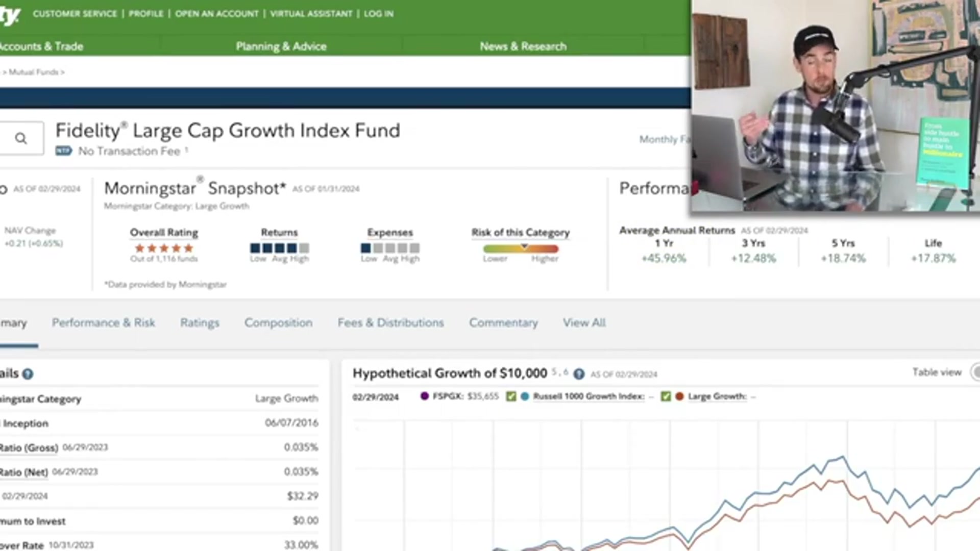Click Morningstar Category Large Growth value
This screenshot has height=551, width=980.
(286, 398)
